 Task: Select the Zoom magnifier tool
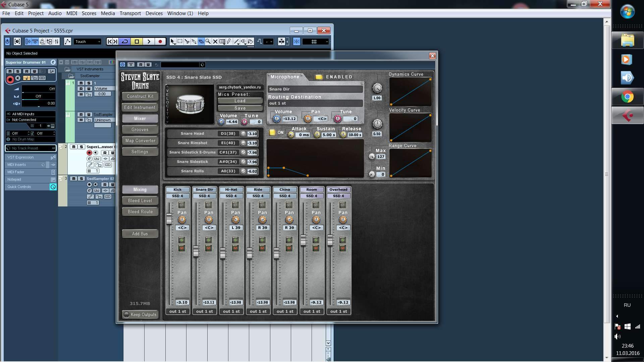click(x=208, y=42)
